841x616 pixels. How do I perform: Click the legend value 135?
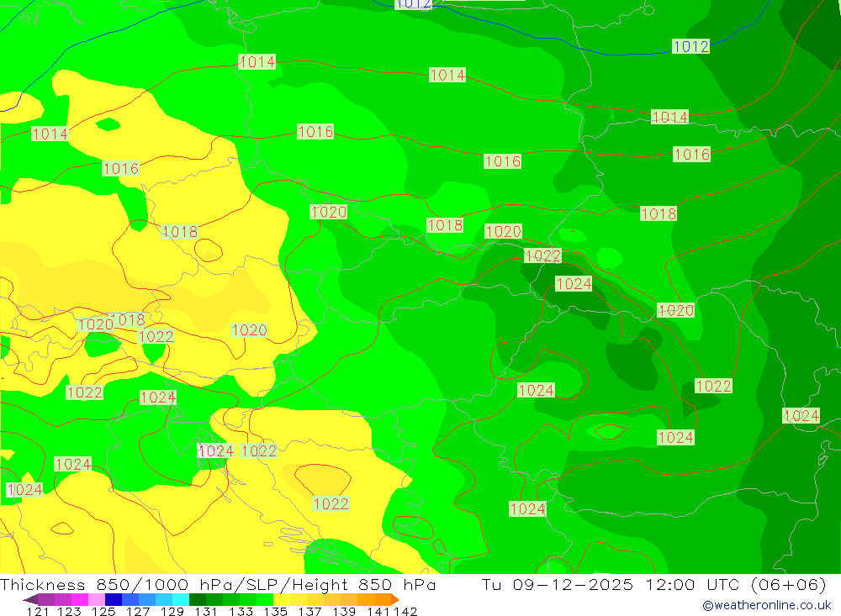tap(275, 612)
